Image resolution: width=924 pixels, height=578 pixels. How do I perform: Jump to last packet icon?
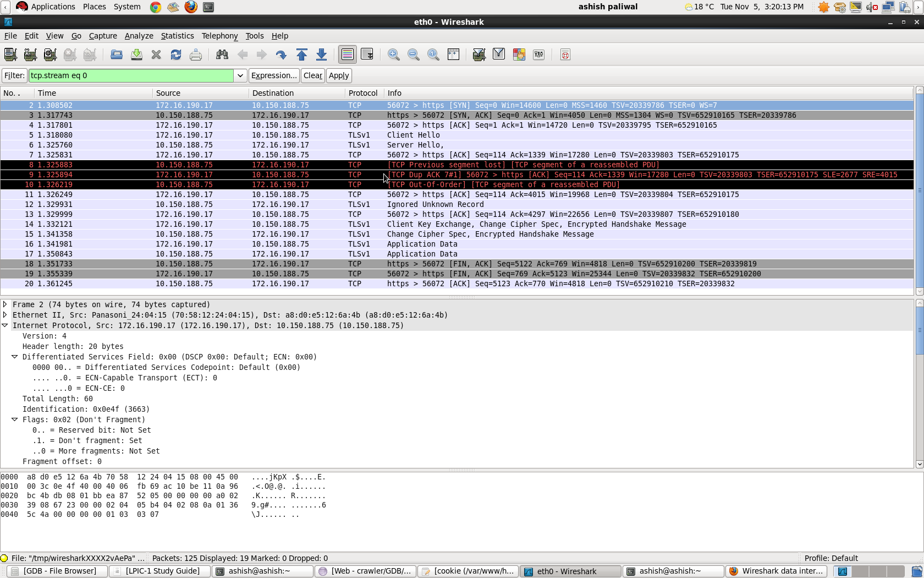tap(322, 54)
